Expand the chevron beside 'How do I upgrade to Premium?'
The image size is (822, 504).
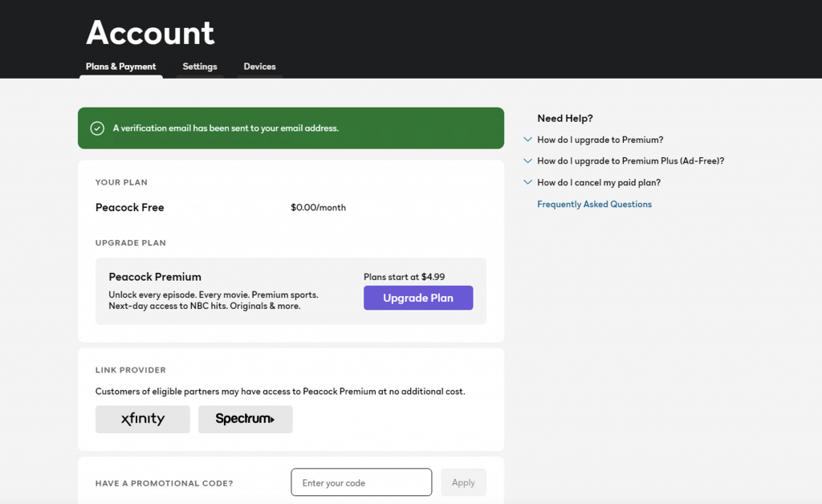coord(527,139)
